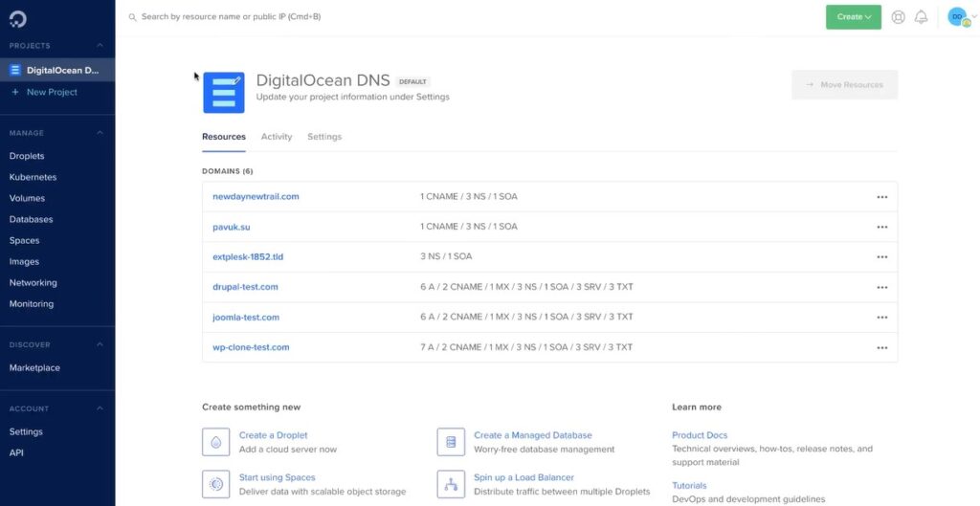Open the extplesk-1852.tld domain

click(x=248, y=256)
